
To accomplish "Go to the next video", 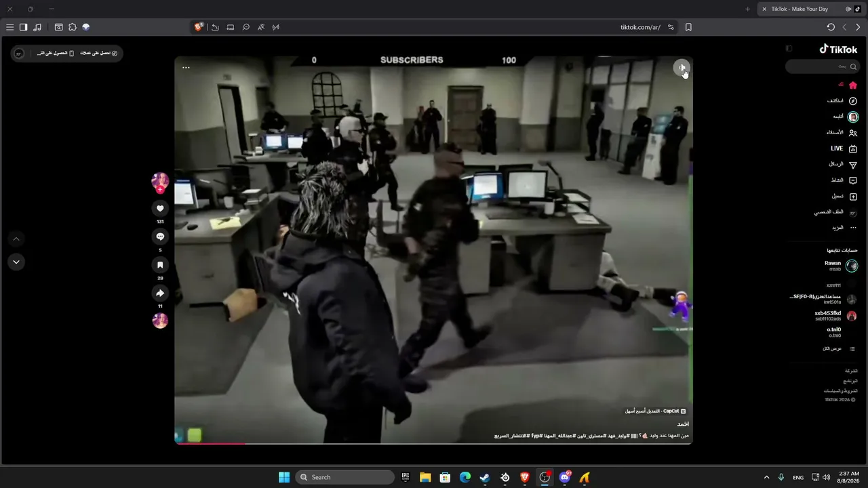I will click(x=16, y=262).
